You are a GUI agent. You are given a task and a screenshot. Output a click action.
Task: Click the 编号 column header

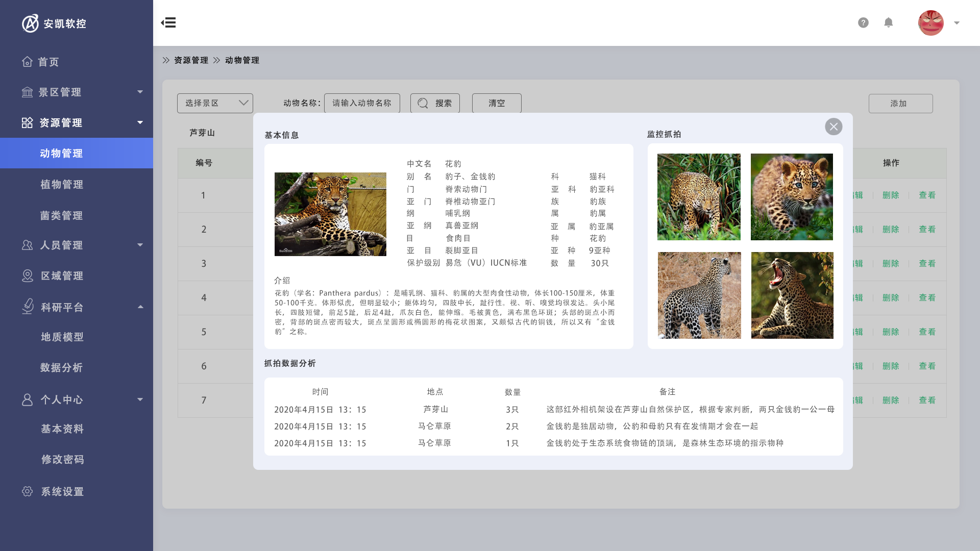[204, 163]
